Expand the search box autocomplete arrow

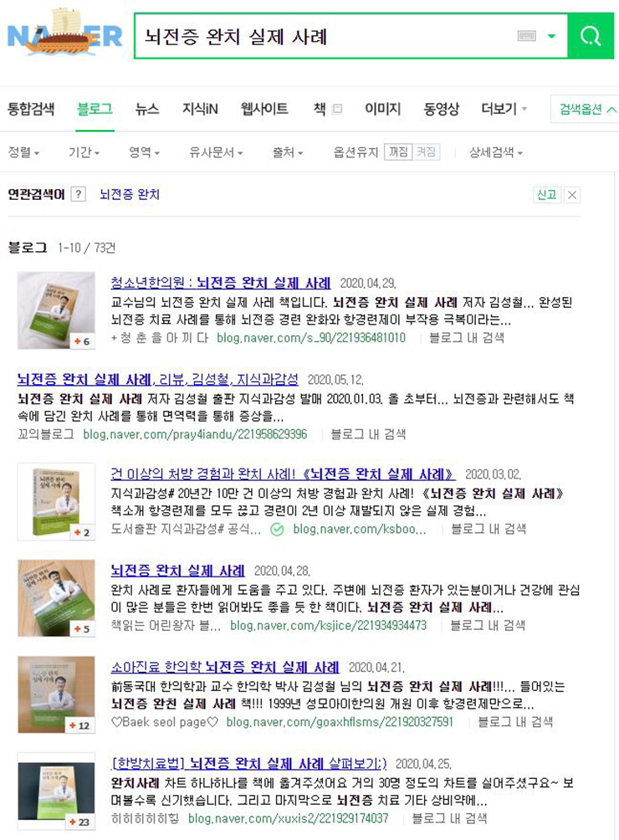[x=551, y=36]
